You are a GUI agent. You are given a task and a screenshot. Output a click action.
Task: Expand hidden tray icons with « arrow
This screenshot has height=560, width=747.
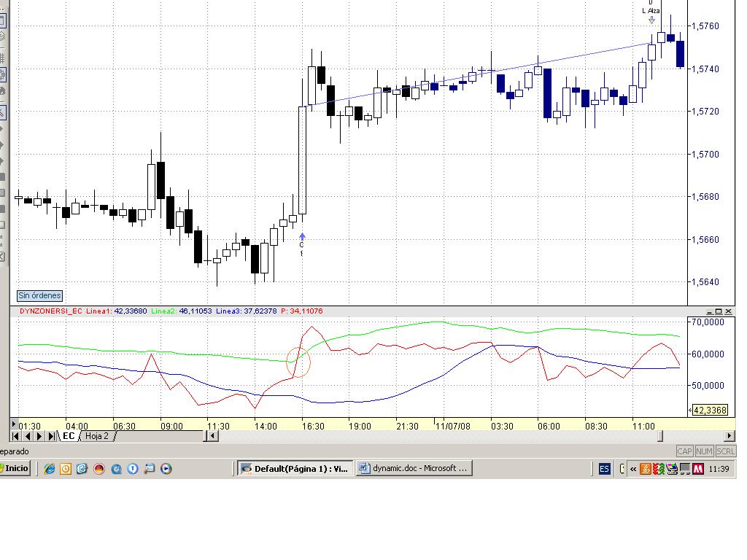click(633, 469)
